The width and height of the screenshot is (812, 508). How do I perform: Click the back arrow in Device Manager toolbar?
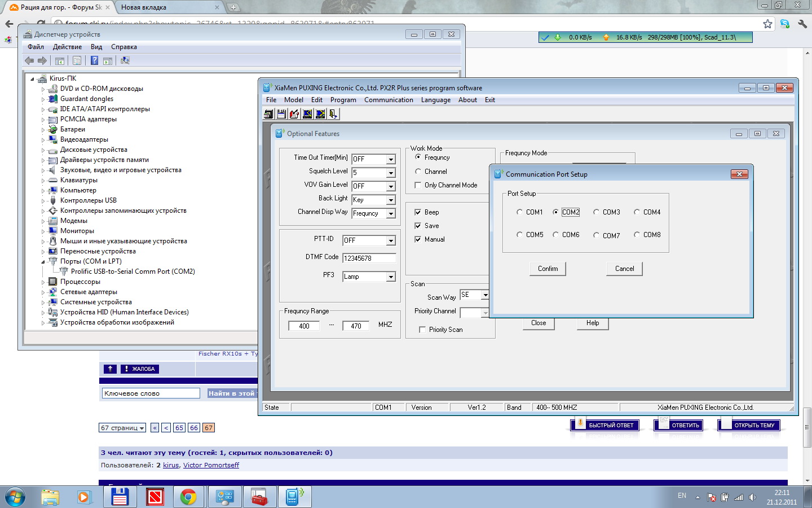pyautogui.click(x=29, y=60)
